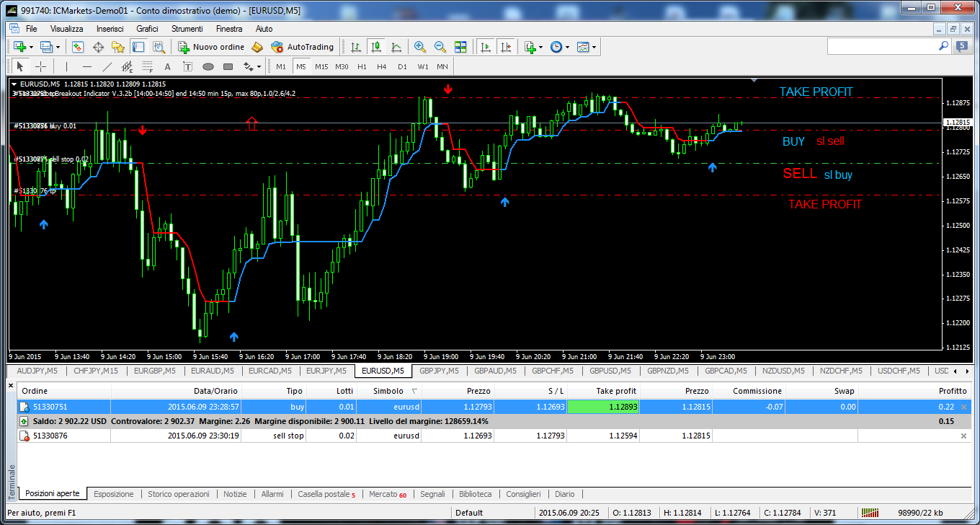Expand the Profiles dropdown arrow
The image size is (980, 525).
pos(58,47)
